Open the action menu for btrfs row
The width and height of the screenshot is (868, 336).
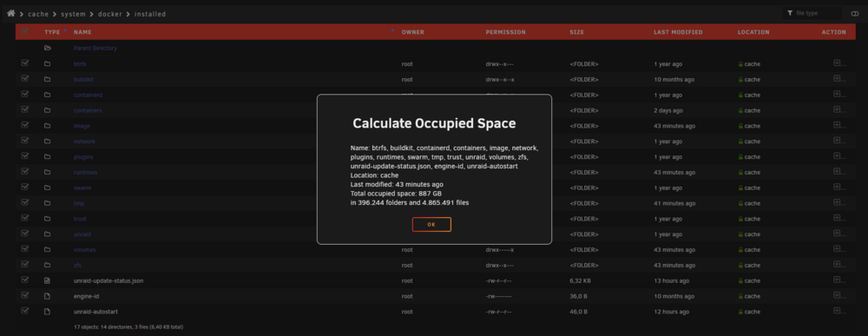[839, 63]
